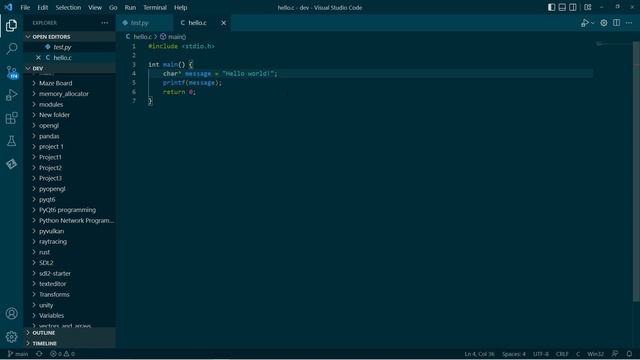The height and width of the screenshot is (360, 640).
Task: Click Synchronize Changes status icon
Action: point(39,354)
